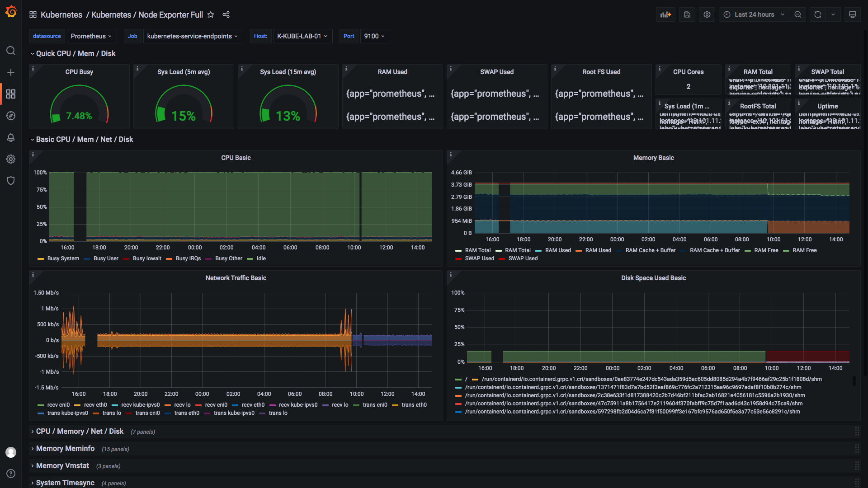Show info for CPU Busy panel
Screen dimensions: 868x488
(x=33, y=69)
